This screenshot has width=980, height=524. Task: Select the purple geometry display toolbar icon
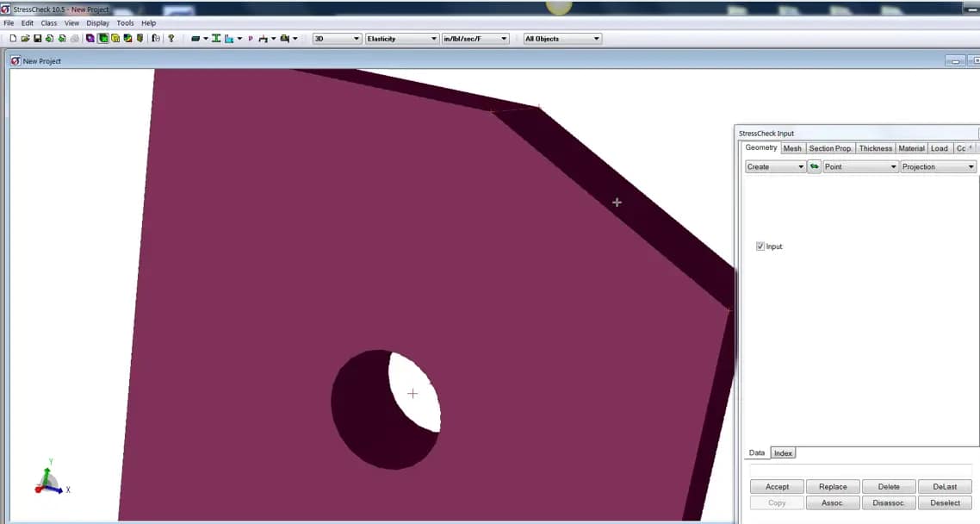coord(90,38)
